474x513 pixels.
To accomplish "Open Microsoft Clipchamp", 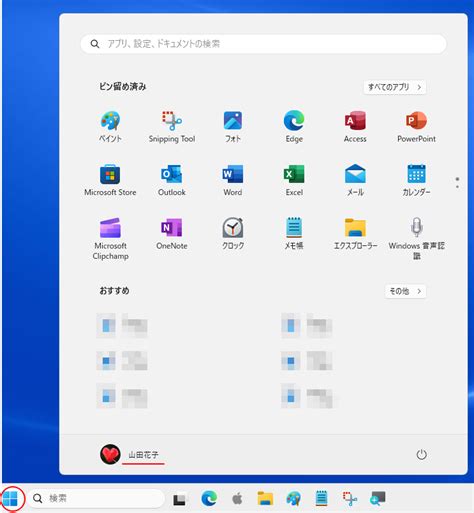I will point(110,239).
